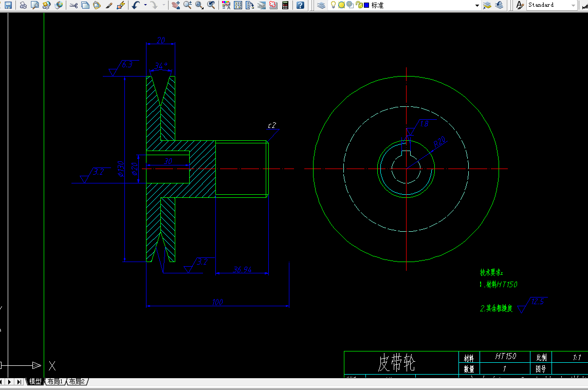Screen dimensions: 588x390
Task: Click the Zoom Previous icon
Action: [x=211, y=5]
